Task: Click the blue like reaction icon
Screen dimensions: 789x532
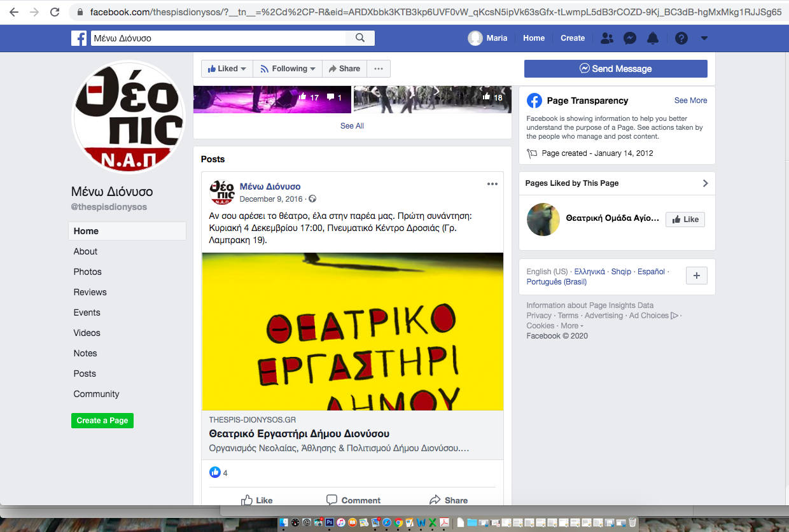Action: [x=215, y=473]
